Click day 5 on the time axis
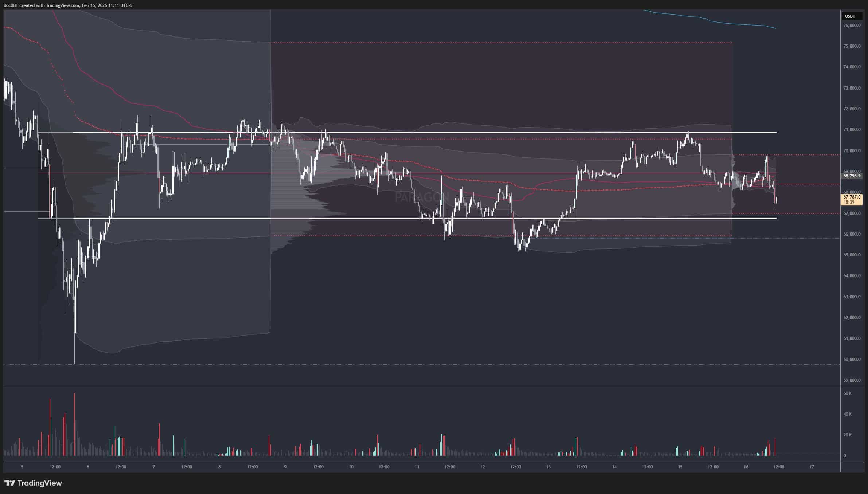 [x=22, y=467]
